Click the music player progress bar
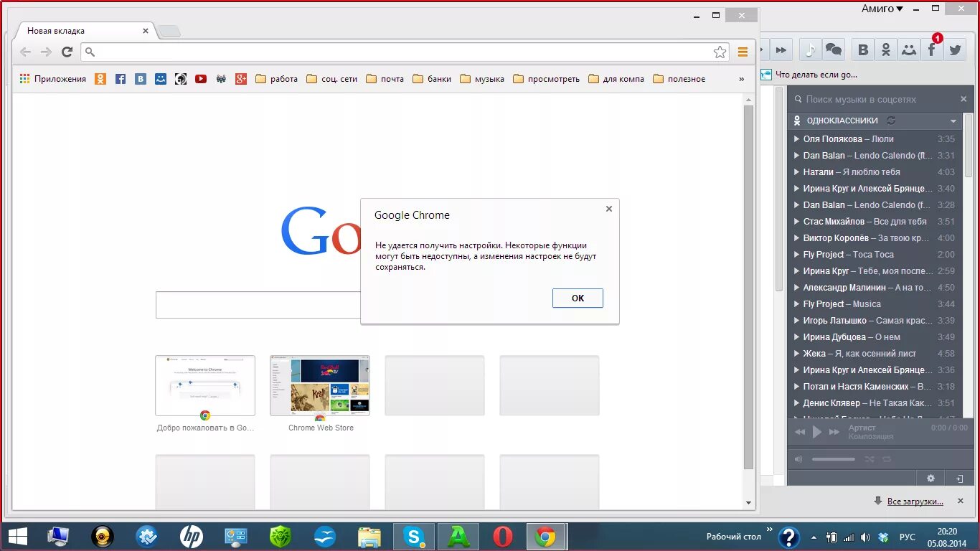This screenshot has width=980, height=551. (x=880, y=446)
